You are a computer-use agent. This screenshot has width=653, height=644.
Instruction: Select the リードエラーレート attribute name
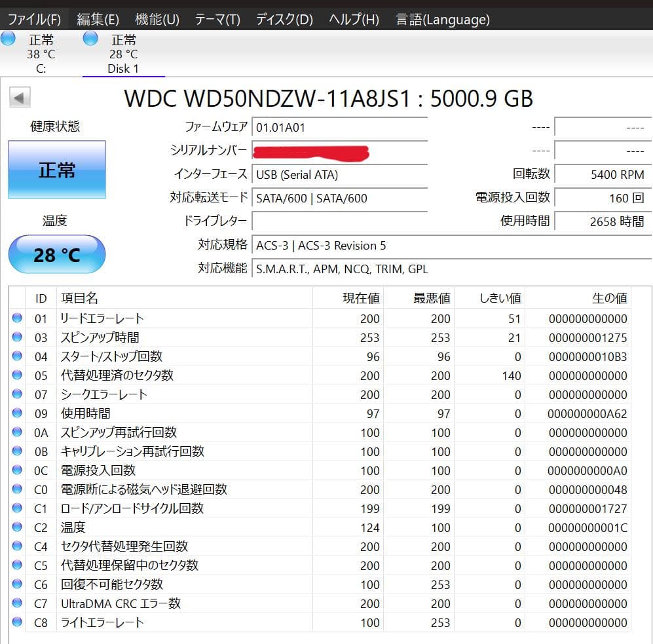coord(102,318)
